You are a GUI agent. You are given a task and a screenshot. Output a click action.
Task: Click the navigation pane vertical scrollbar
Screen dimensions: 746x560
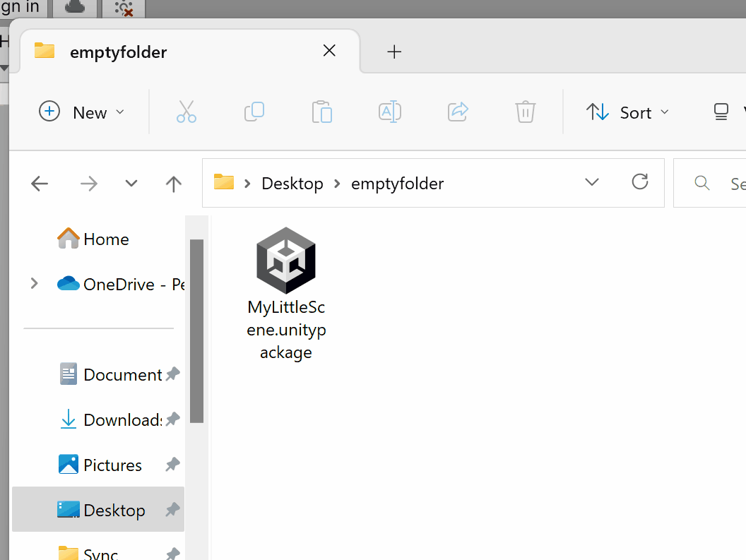pos(196,330)
